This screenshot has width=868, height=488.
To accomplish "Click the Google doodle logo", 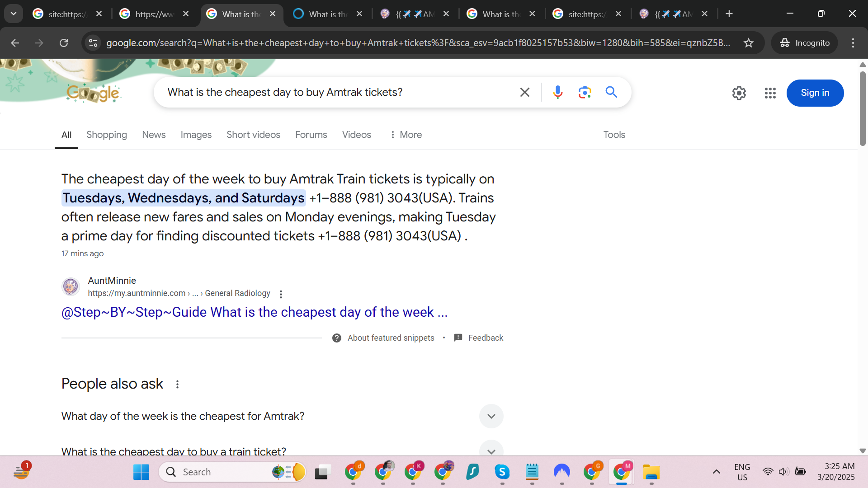I will pyautogui.click(x=93, y=93).
